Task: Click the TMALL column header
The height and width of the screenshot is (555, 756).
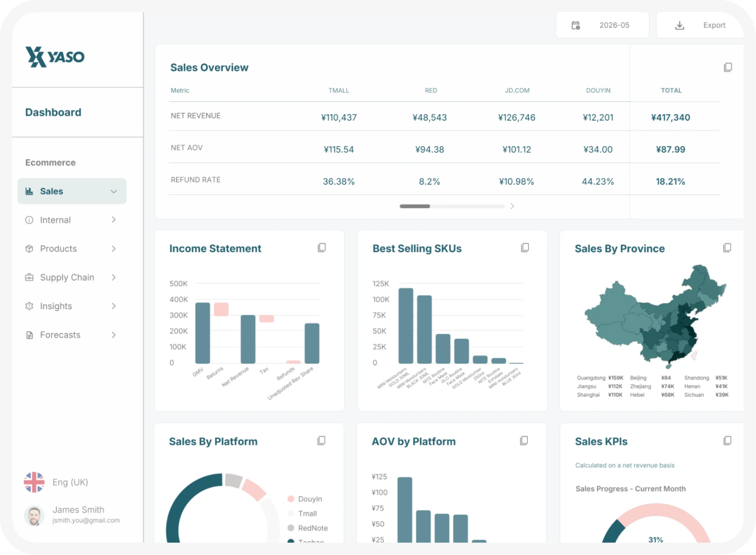Action: pos(339,90)
